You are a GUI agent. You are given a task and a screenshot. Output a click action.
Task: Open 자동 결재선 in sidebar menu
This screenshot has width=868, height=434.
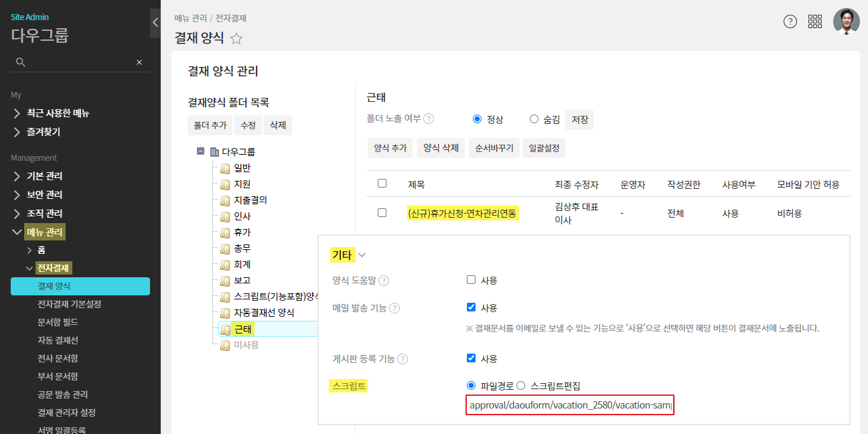coord(58,340)
